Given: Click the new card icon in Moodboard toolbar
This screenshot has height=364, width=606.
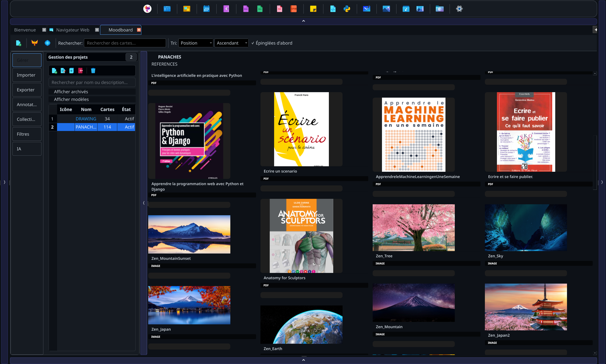Looking at the screenshot, I should point(18,43).
